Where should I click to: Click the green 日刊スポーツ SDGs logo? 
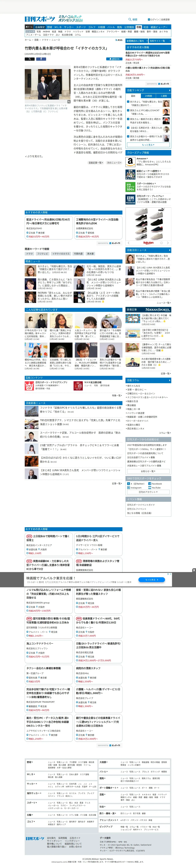pos(130,187)
